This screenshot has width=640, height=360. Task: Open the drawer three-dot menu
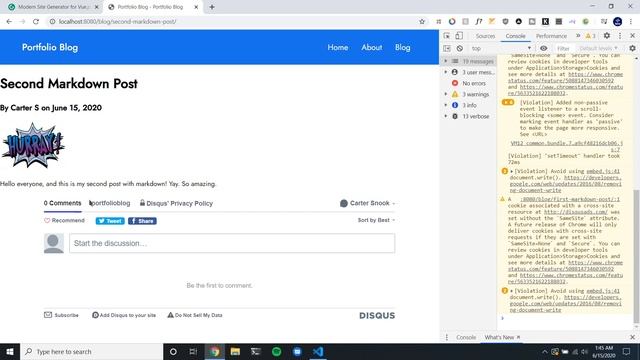pos(447,337)
